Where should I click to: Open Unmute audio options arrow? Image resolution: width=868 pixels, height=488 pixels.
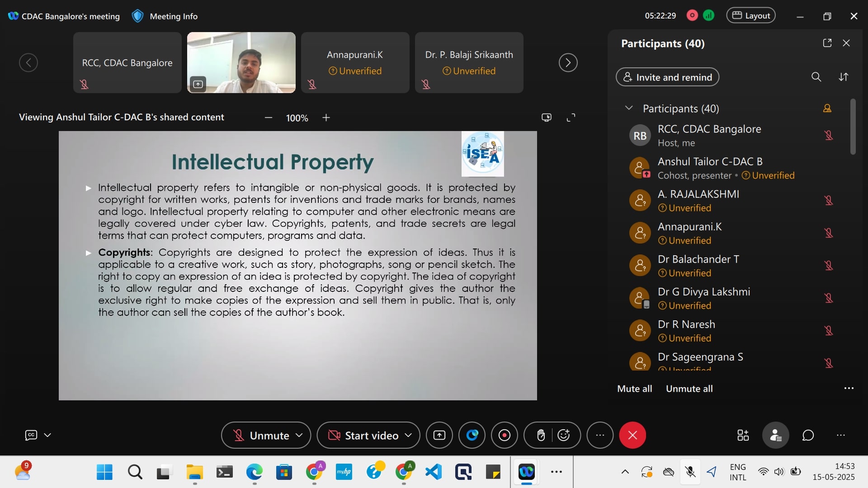point(299,435)
